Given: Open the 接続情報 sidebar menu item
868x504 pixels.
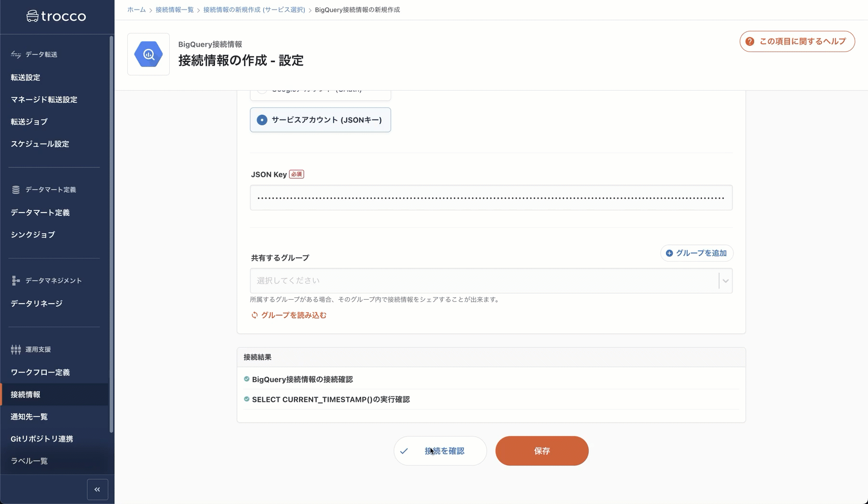Looking at the screenshot, I should [x=25, y=394].
